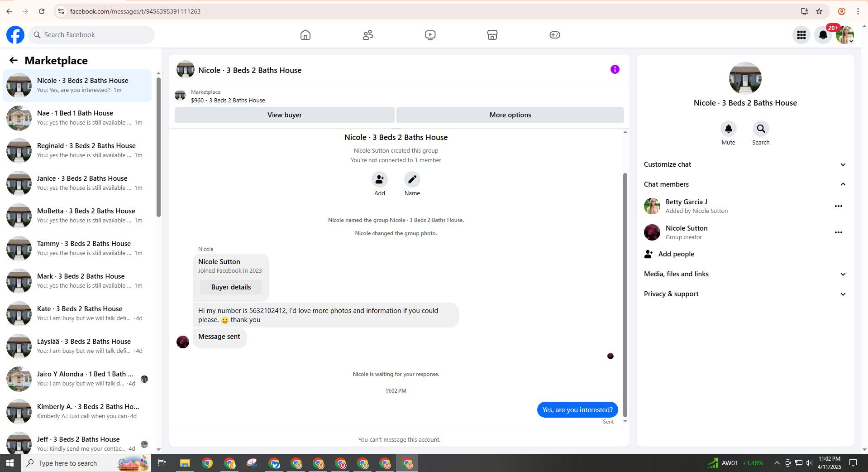This screenshot has width=868, height=472.
Task: Expand Media, files and links section
Action: [745, 274]
